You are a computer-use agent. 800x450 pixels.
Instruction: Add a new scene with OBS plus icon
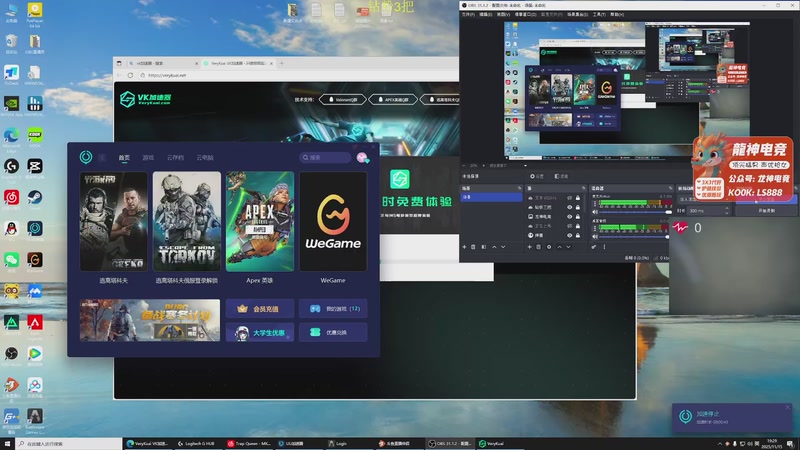(464, 247)
